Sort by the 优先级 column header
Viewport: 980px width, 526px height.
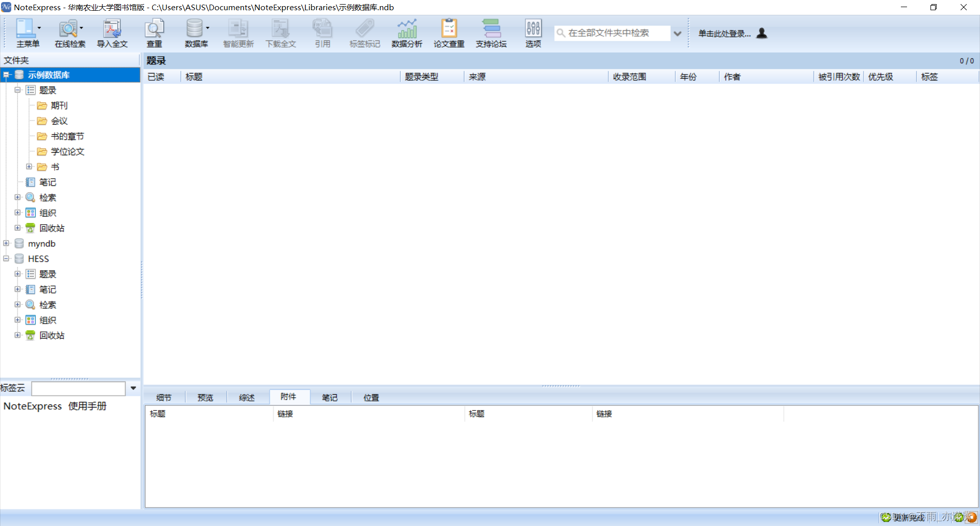pos(890,77)
